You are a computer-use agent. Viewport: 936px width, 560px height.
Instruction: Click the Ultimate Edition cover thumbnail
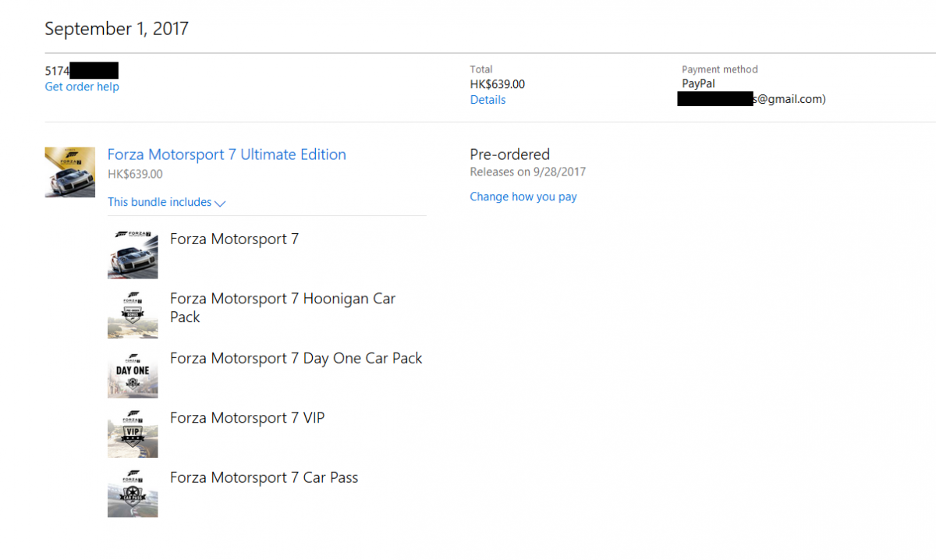(70, 172)
